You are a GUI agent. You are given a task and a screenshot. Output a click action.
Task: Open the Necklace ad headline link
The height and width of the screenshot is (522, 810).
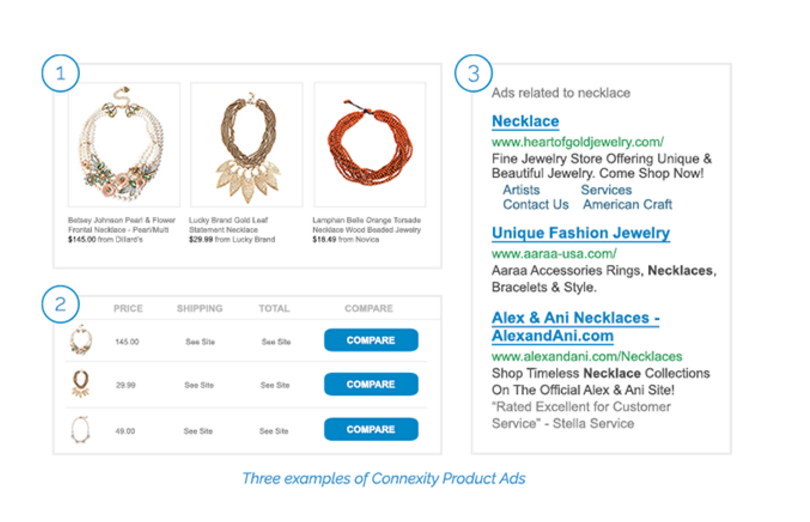525,122
